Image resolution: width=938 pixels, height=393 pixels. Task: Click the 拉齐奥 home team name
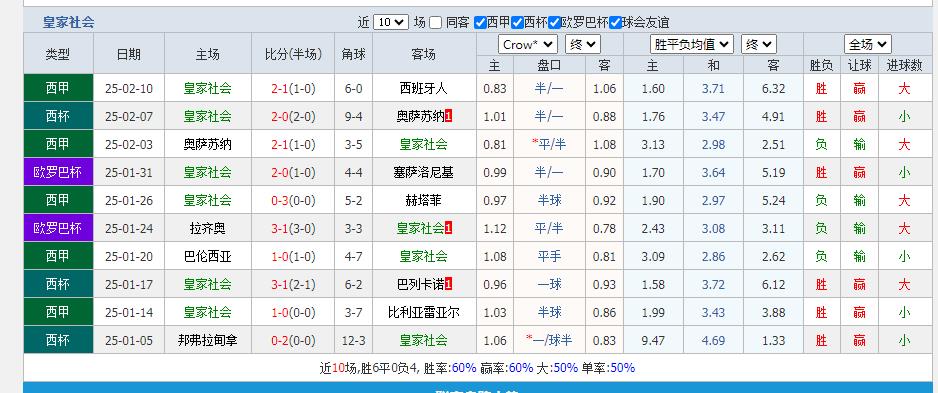[208, 229]
